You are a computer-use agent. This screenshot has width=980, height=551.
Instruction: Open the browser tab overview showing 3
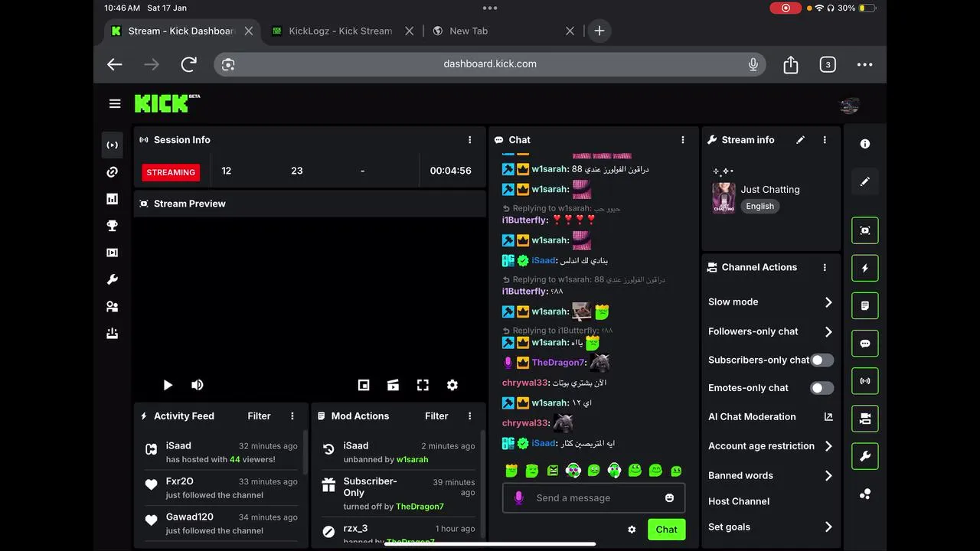[828, 65]
